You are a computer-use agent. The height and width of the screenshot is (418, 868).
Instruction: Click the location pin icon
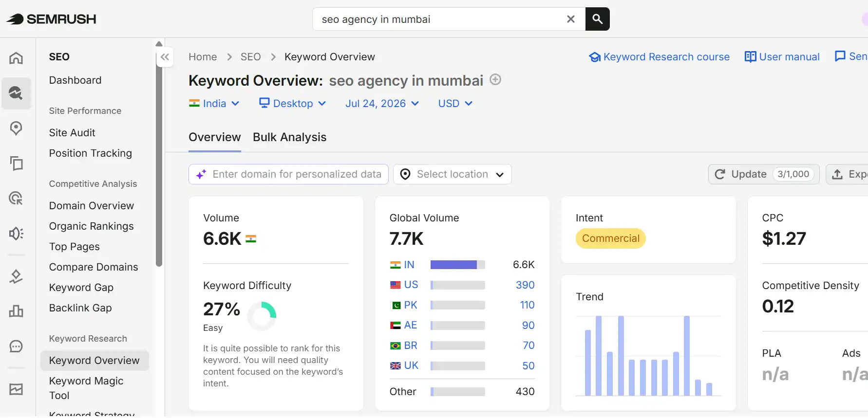click(x=405, y=174)
